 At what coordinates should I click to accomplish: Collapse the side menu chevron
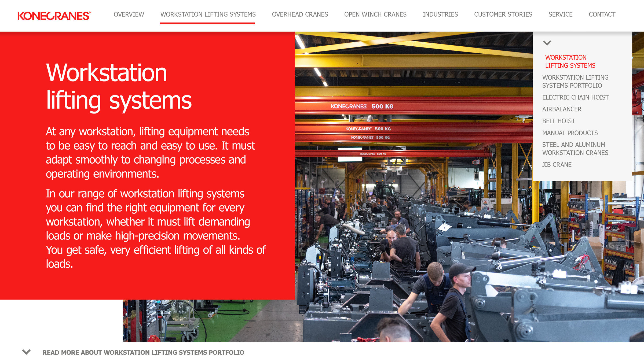[x=547, y=43]
